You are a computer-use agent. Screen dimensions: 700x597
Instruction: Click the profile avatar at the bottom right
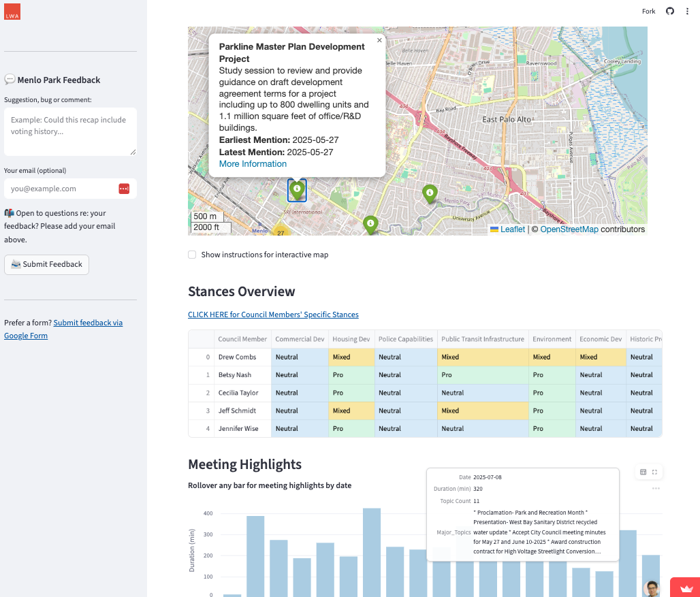tap(652, 587)
